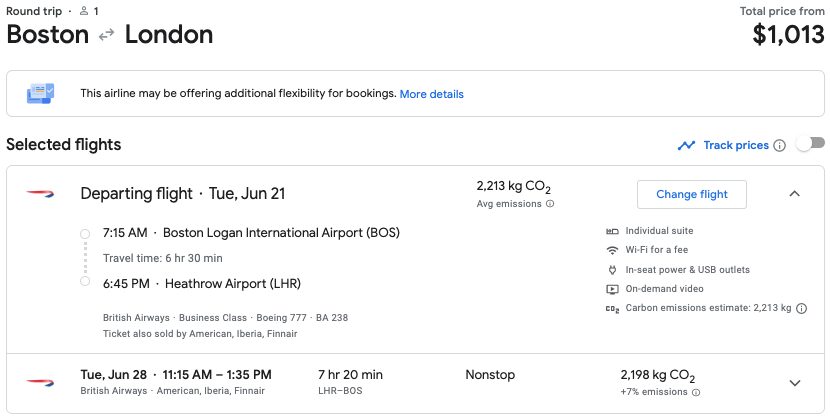This screenshot has height=418, width=830.
Task: Click the British Airways logo on return flight
Action: (x=40, y=382)
